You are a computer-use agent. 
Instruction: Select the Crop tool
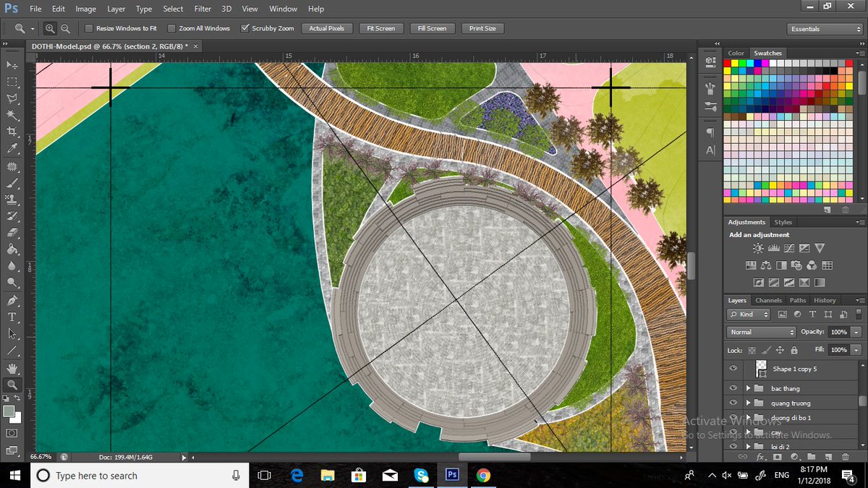pyautogui.click(x=12, y=131)
